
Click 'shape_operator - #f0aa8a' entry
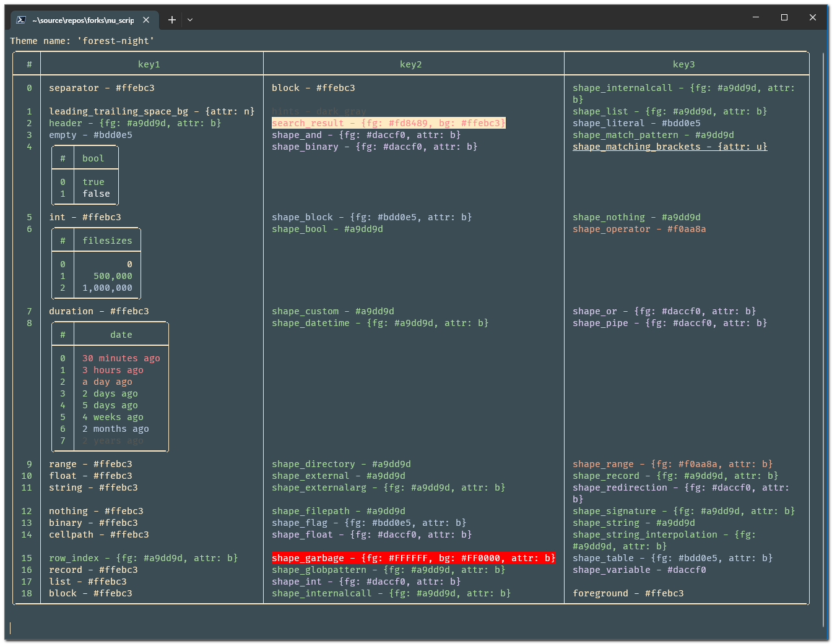(639, 229)
